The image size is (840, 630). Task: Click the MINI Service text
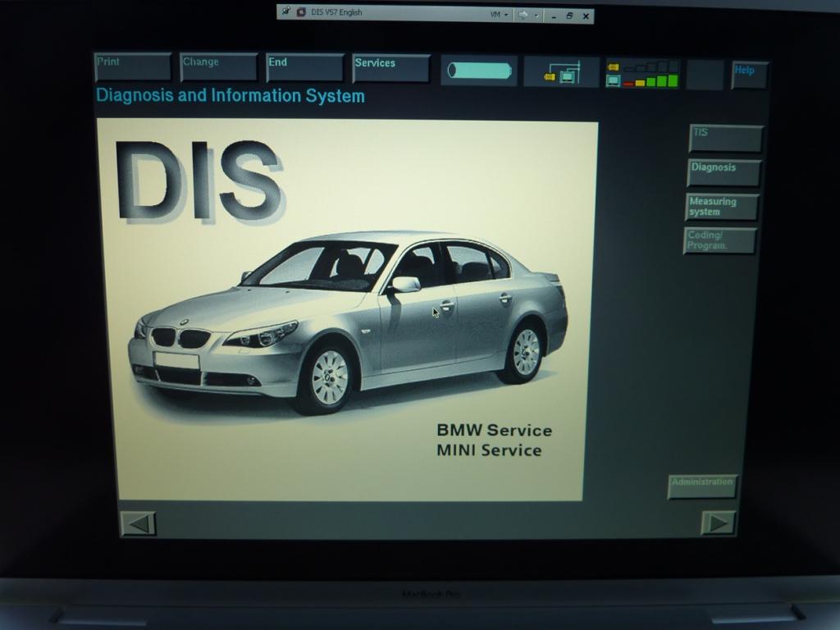pos(489,450)
